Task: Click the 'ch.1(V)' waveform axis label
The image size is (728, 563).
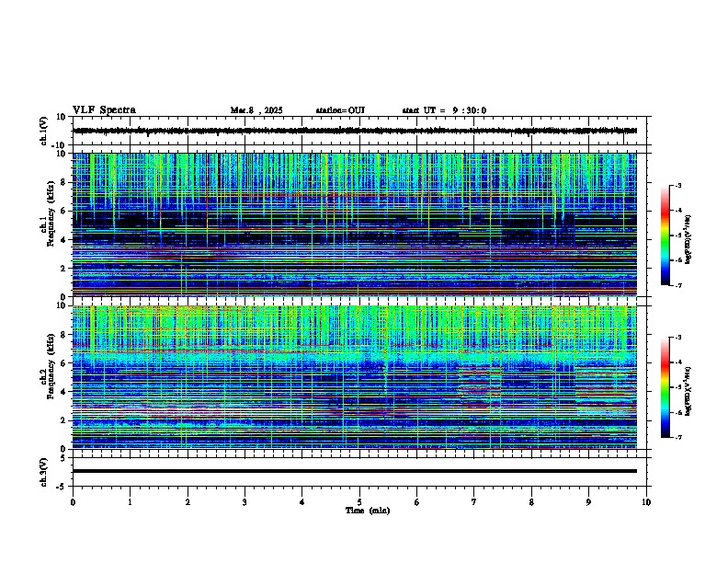Action: point(43,131)
